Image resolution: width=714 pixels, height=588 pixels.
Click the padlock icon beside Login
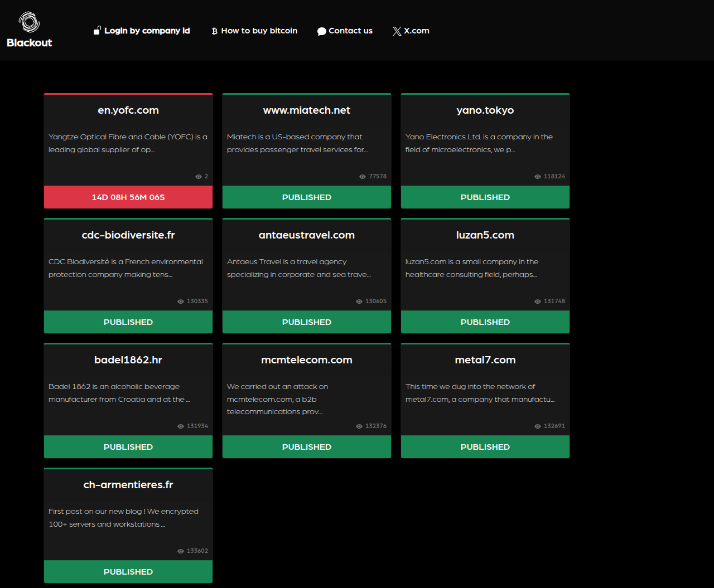97,31
